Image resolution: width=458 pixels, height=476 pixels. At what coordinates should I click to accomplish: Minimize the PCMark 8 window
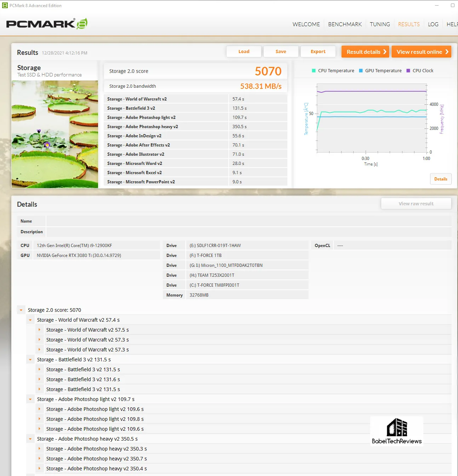436,5
